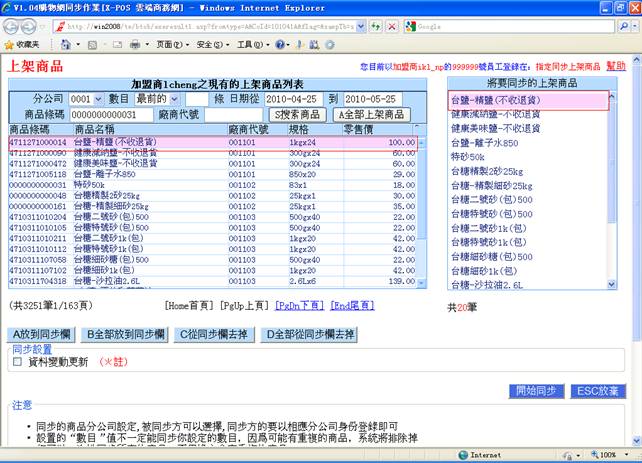Image resolution: width=642 pixels, height=463 pixels.
Task: Open Favorites star (收藏夾) button
Action: point(22,45)
